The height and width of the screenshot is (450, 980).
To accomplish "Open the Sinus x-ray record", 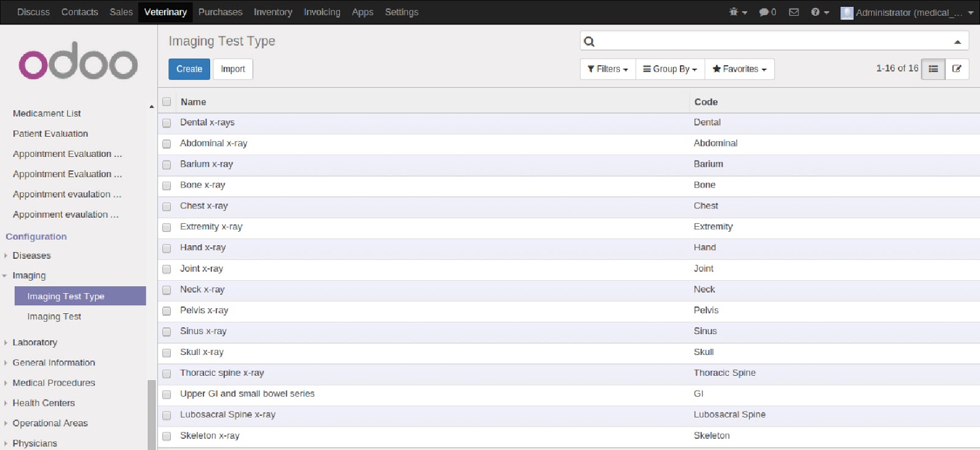I will pyautogui.click(x=203, y=331).
